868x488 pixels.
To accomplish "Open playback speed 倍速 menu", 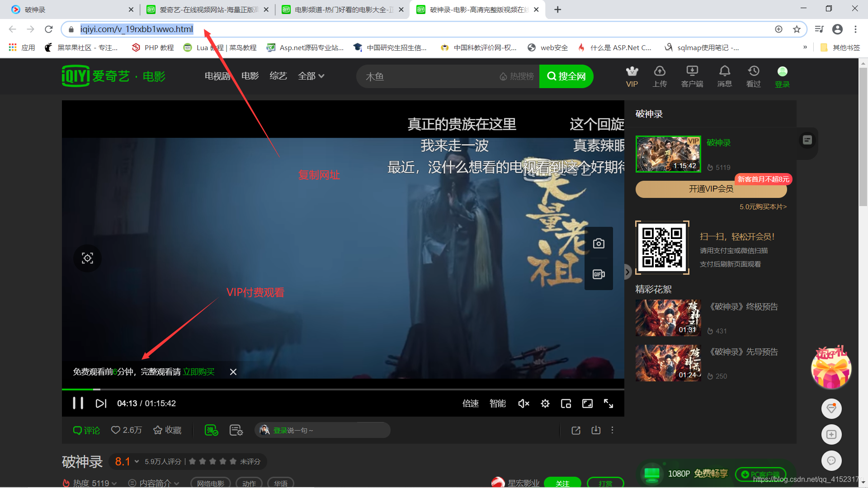I will [x=470, y=404].
